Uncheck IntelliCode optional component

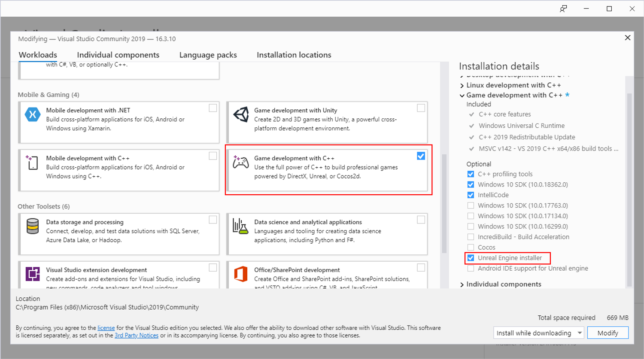[471, 195]
